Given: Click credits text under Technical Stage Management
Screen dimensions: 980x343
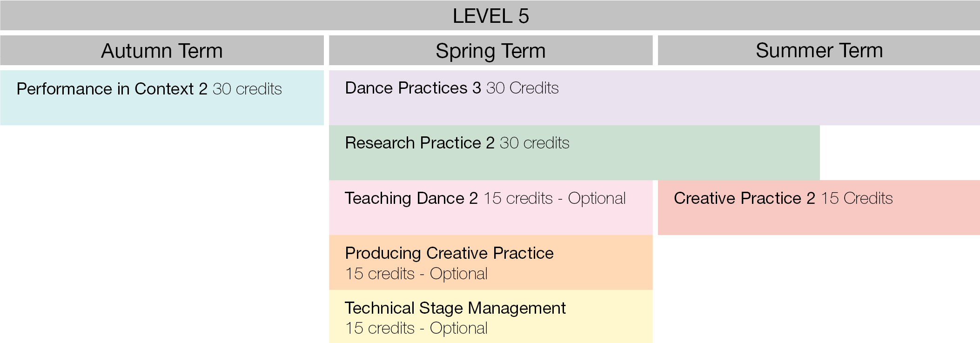Looking at the screenshot, I should [x=416, y=328].
